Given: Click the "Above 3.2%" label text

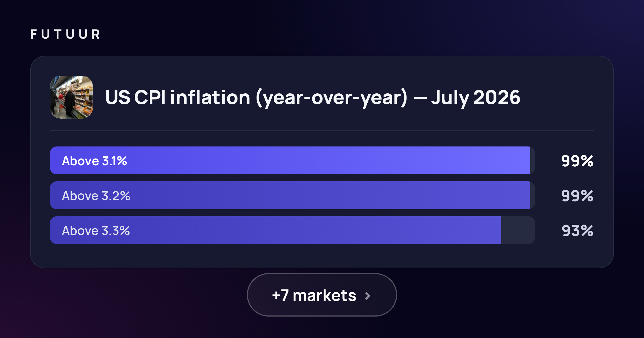Looking at the screenshot, I should click(96, 196).
